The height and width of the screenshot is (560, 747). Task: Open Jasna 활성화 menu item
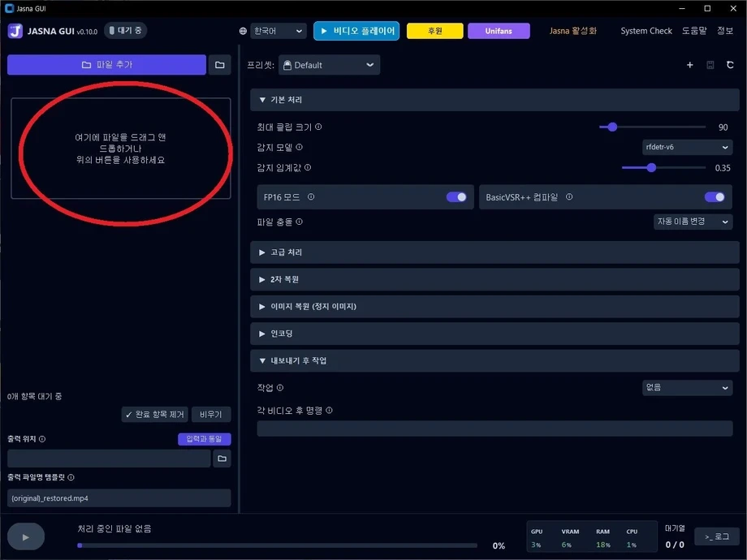click(x=573, y=31)
